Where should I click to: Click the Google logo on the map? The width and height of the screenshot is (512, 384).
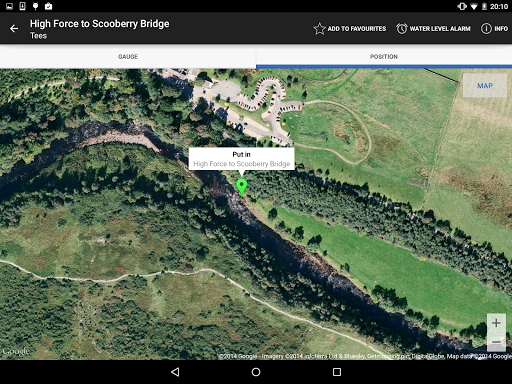[16, 351]
